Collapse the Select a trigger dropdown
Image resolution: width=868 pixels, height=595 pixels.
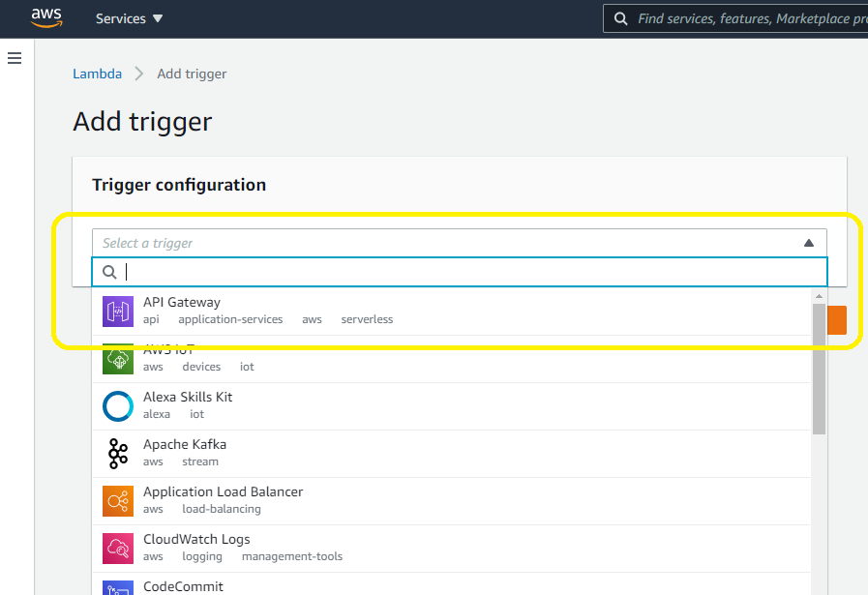[x=459, y=243]
